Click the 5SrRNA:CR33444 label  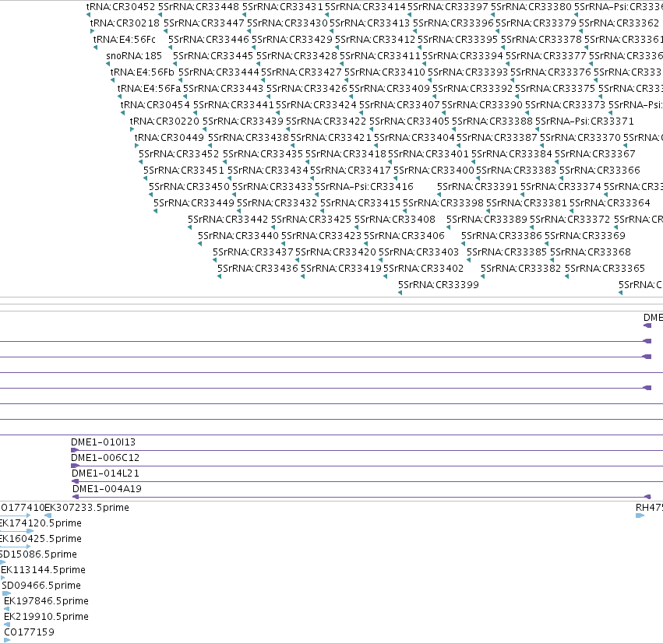point(219,72)
